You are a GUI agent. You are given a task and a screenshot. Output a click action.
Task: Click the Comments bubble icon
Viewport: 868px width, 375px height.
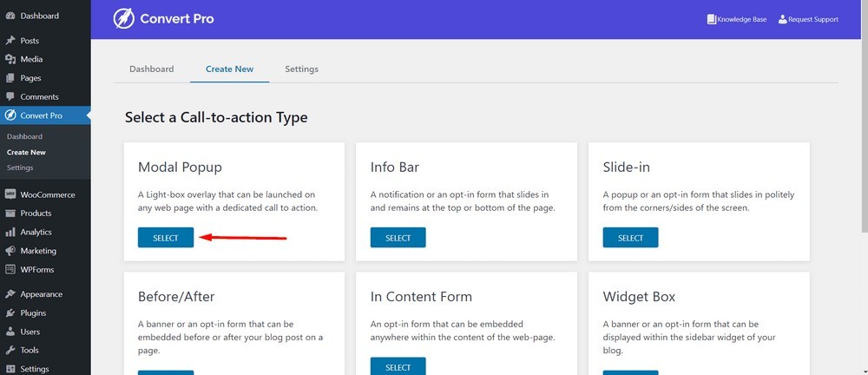[x=10, y=97]
